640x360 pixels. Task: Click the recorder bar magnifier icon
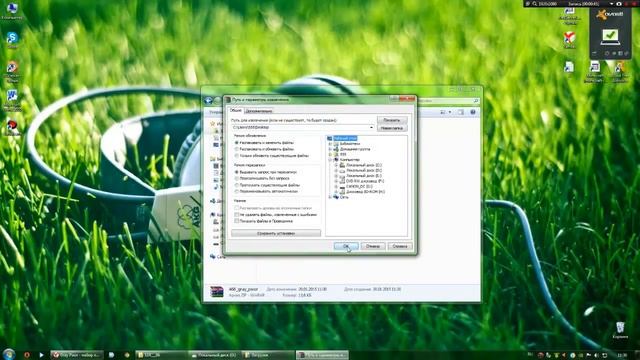(534, 4)
